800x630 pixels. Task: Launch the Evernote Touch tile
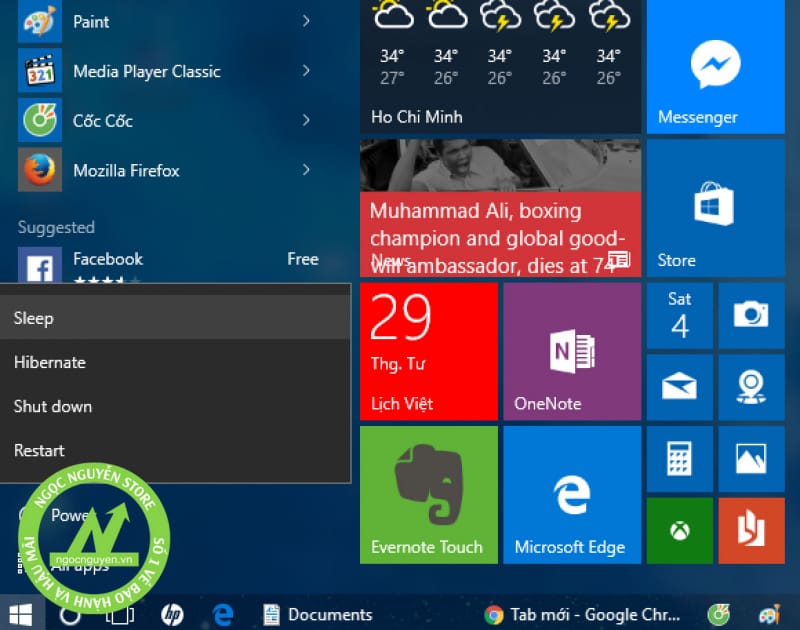(x=428, y=494)
